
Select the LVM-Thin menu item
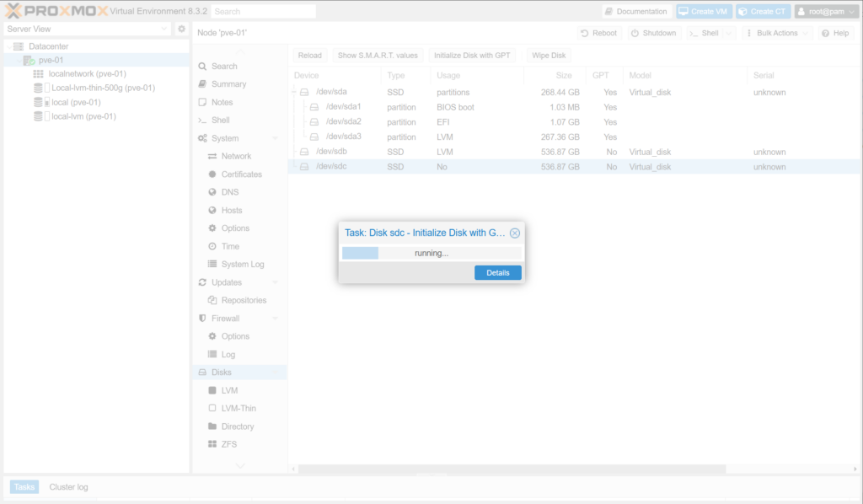click(239, 408)
